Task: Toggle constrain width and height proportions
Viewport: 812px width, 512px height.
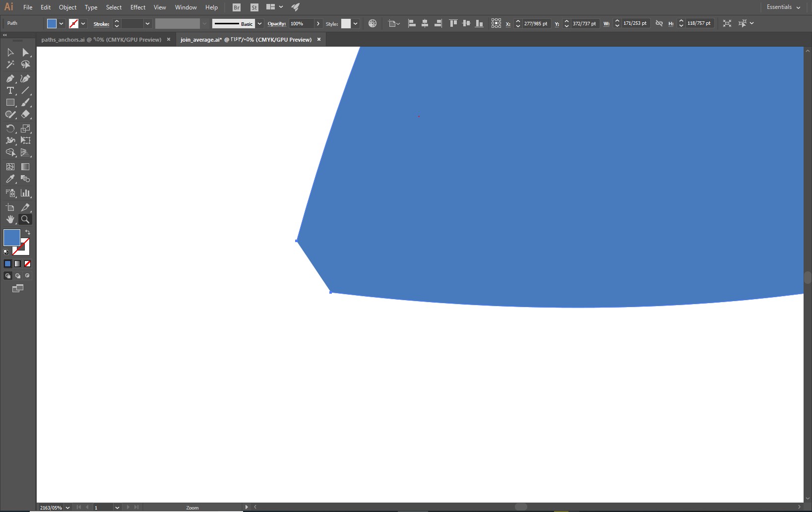Action: pos(659,23)
